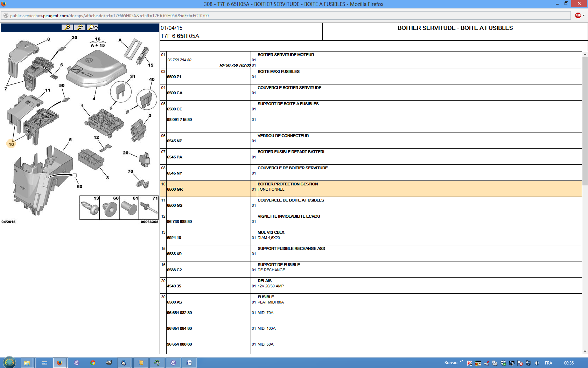
Task: Click the zoom in magnifier button
Action: (67, 27)
